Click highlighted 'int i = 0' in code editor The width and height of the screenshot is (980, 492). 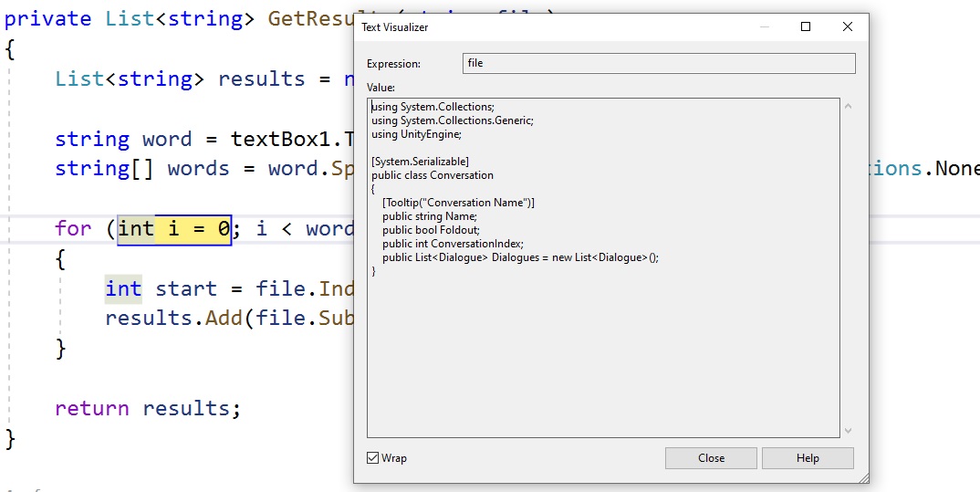pos(174,229)
